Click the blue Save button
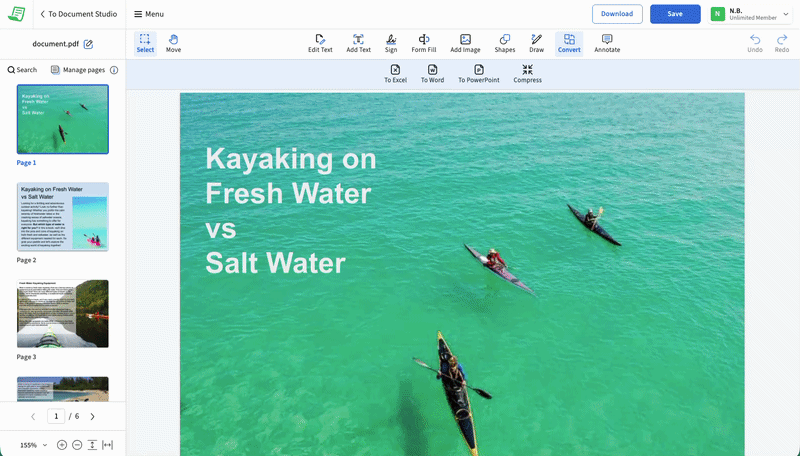This screenshot has width=800, height=456. [675, 14]
